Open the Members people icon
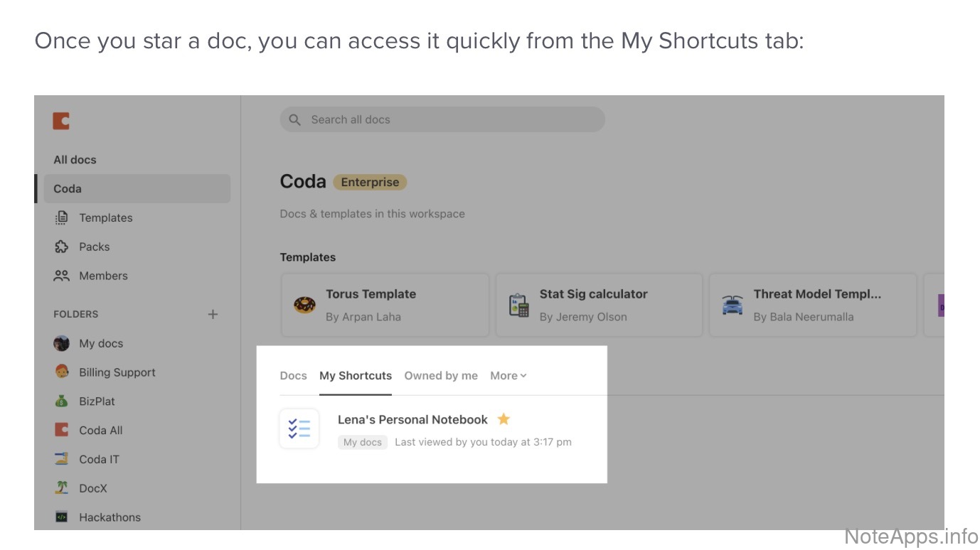Viewport: 980px width, 550px height. tap(62, 276)
